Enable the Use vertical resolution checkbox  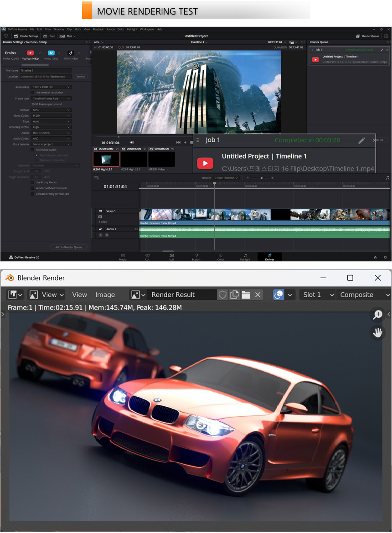[x=32, y=93]
